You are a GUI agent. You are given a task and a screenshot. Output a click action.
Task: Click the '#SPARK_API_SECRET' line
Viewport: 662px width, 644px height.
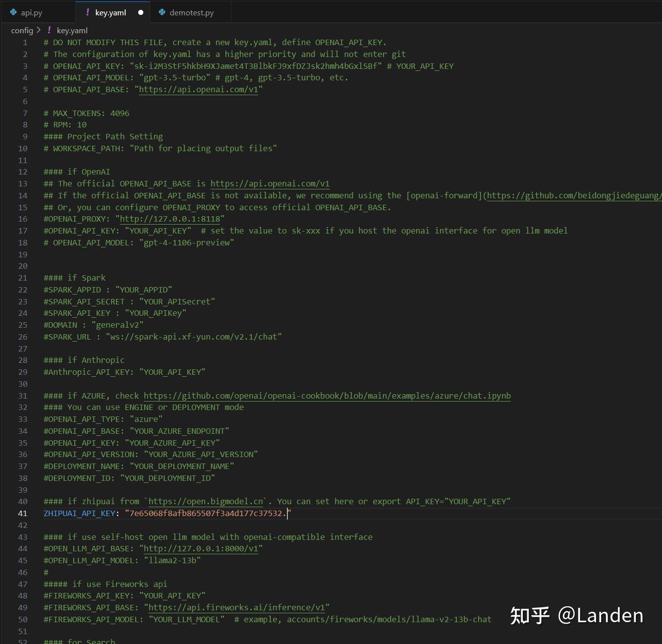[x=129, y=301]
